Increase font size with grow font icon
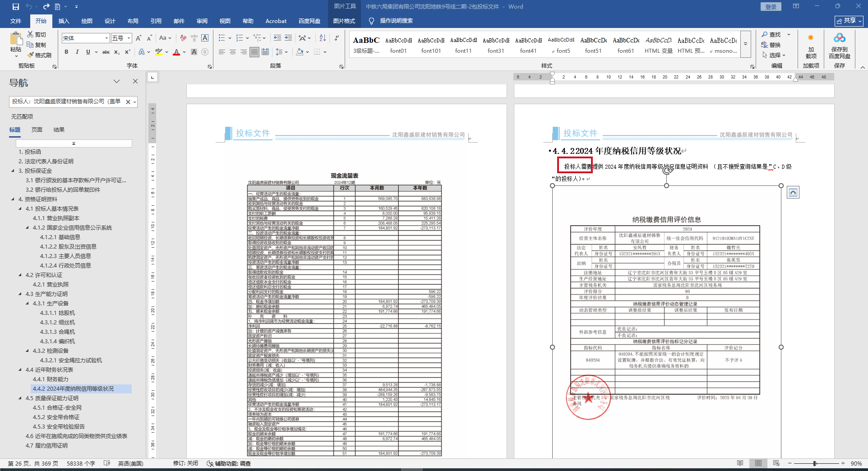Screen dimensions: 868x471 139,38
